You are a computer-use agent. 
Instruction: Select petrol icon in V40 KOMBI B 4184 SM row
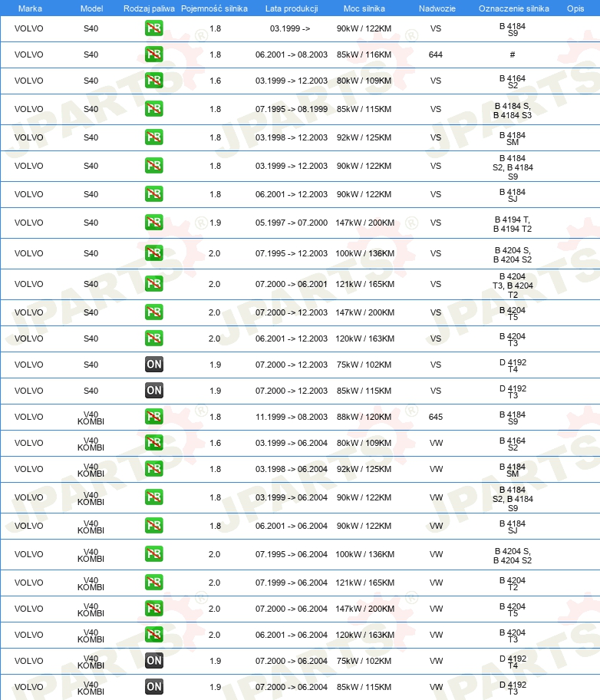tap(154, 469)
